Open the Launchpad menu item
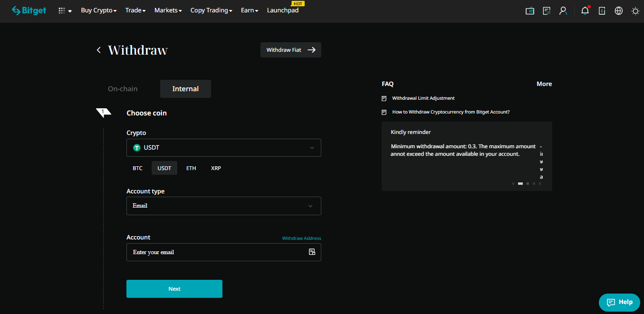 click(x=283, y=10)
